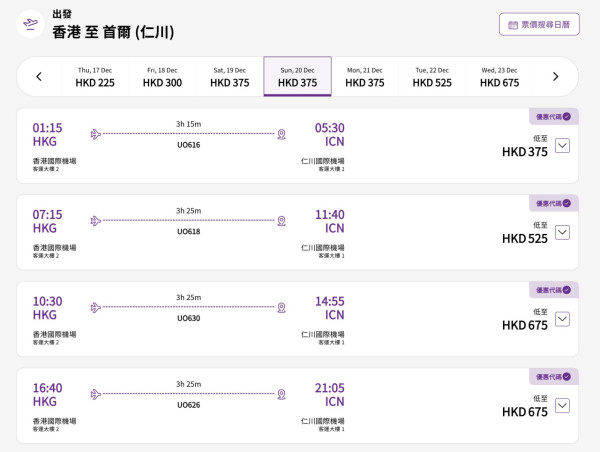Image resolution: width=600 pixels, height=452 pixels.
Task: Click the 優惠代碼 badge on the 07:15 flight
Action: [553, 203]
